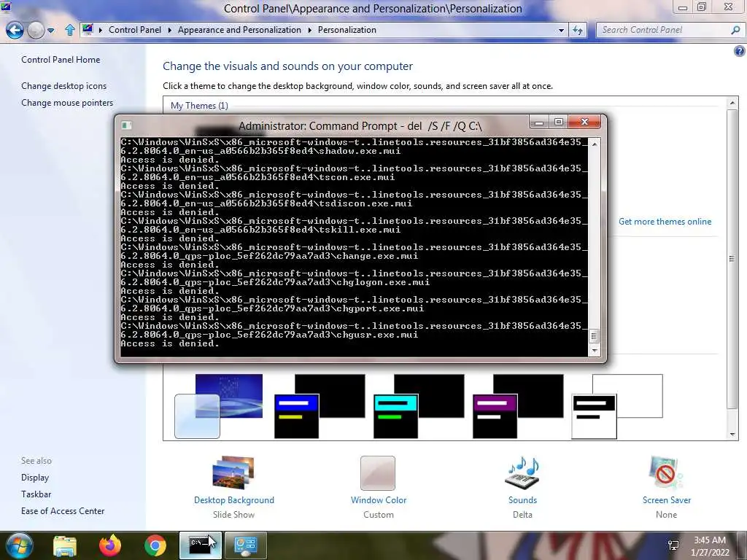Image resolution: width=747 pixels, height=560 pixels.
Task: Minimize the Command Prompt window
Action: (539, 122)
